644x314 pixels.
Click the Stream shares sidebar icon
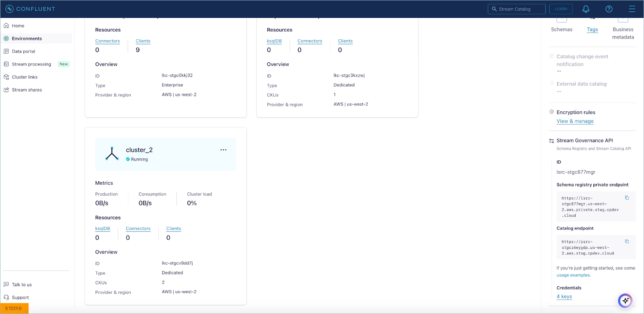pyautogui.click(x=6, y=90)
